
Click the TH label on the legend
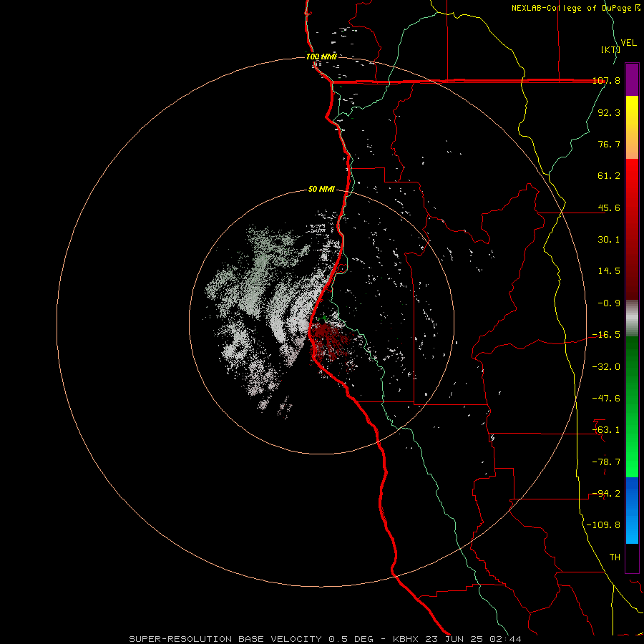pyautogui.click(x=615, y=557)
